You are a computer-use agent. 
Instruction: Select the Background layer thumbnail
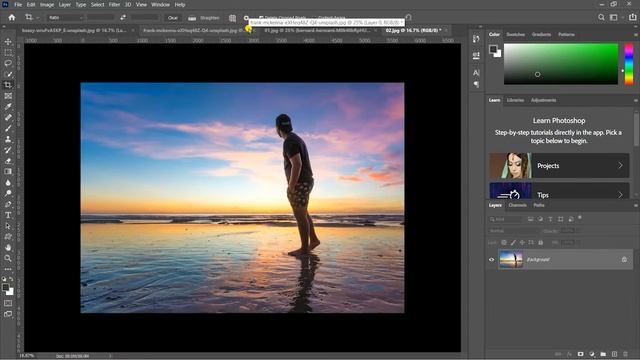tap(511, 260)
